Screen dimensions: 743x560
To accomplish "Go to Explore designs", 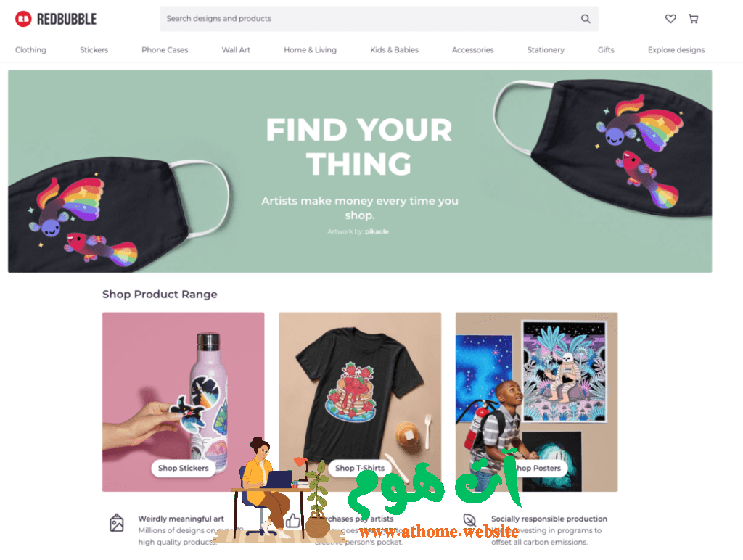I will click(x=676, y=50).
